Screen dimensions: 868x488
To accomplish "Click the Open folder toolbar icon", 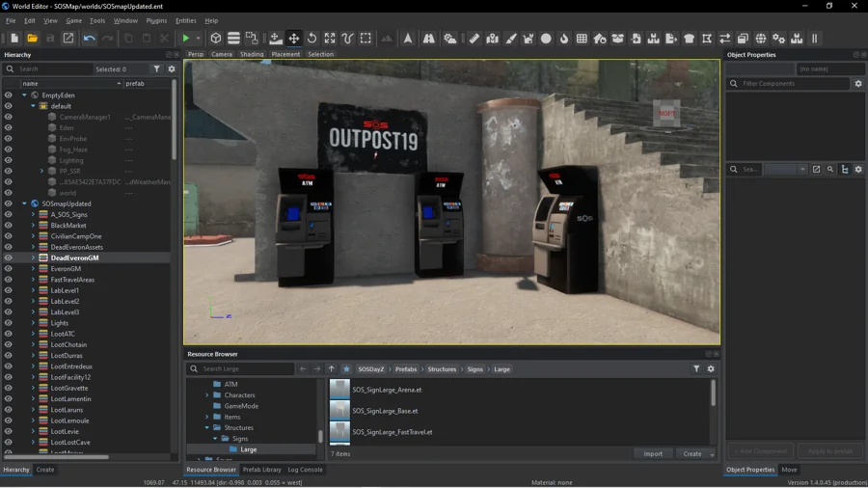I will 32,39.
